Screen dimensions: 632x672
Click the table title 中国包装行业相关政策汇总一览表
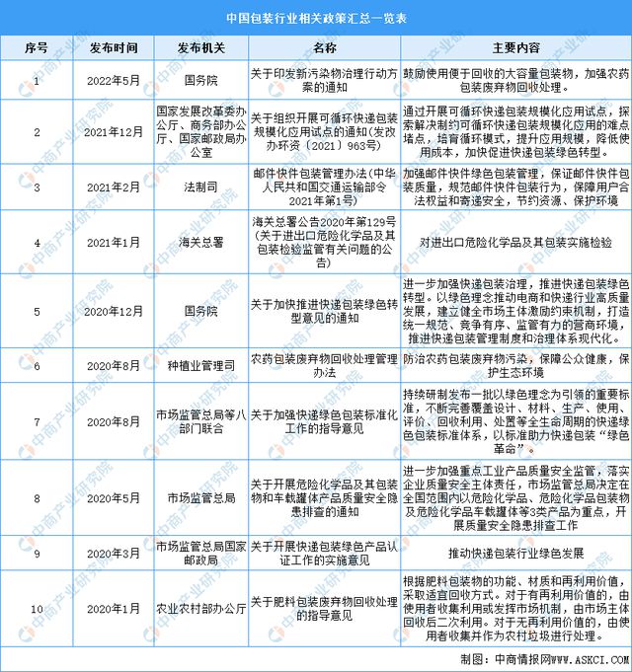316,18
